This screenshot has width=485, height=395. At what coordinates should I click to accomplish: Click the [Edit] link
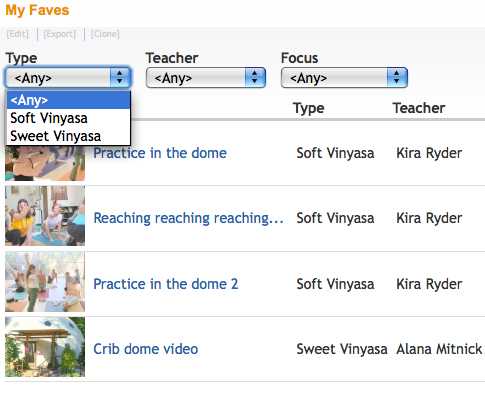(x=18, y=34)
